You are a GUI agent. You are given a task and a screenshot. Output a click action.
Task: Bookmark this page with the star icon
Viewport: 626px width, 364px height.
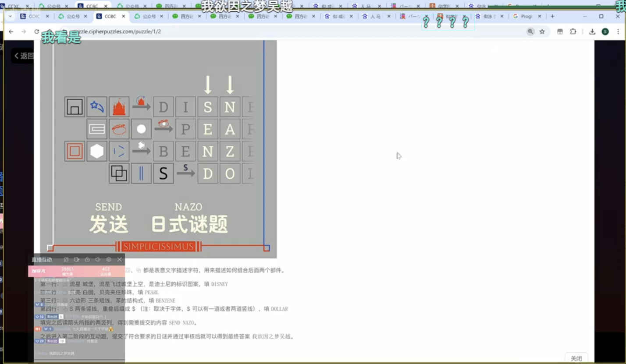pyautogui.click(x=542, y=32)
